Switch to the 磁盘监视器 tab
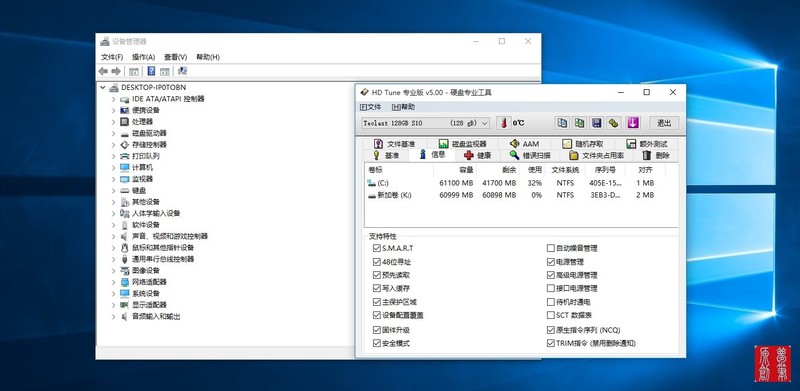 (463, 144)
